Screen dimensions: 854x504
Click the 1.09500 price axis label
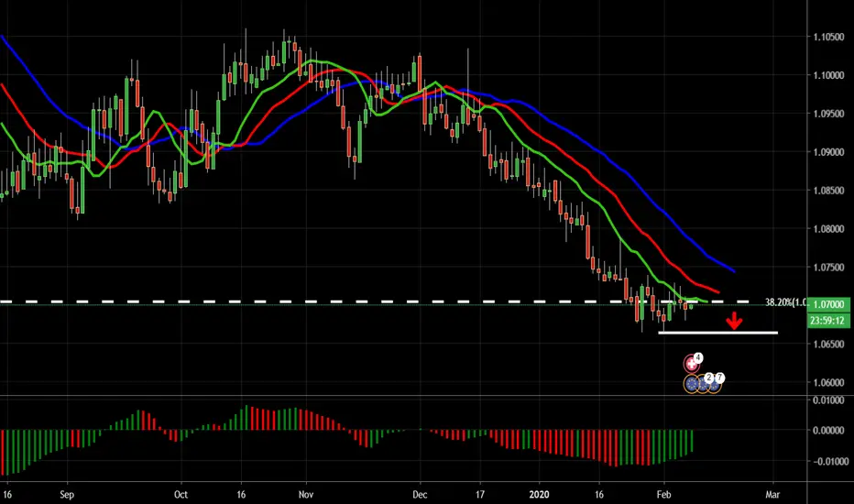[x=827, y=114]
